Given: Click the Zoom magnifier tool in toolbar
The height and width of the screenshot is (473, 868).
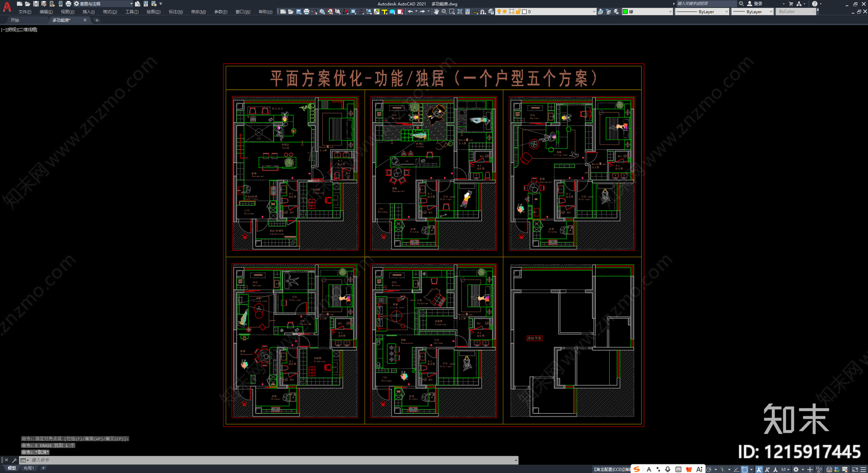Looking at the screenshot, I should pyautogui.click(x=444, y=11).
